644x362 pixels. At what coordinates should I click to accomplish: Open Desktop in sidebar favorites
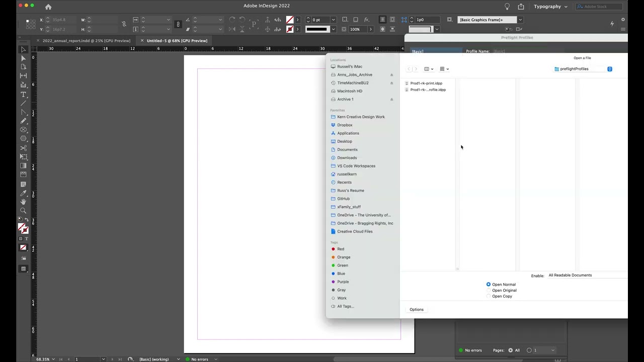pyautogui.click(x=345, y=141)
